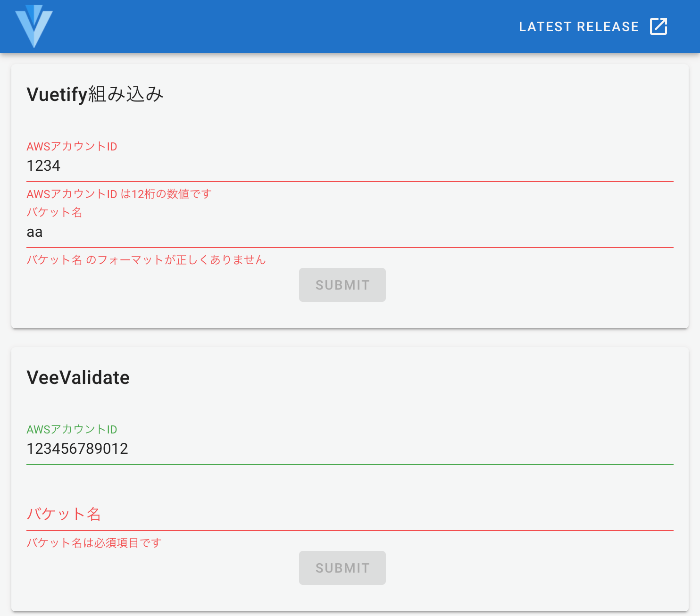Image resolution: width=700 pixels, height=616 pixels.
Task: Open the LATEST RELEASE link
Action: point(593,26)
